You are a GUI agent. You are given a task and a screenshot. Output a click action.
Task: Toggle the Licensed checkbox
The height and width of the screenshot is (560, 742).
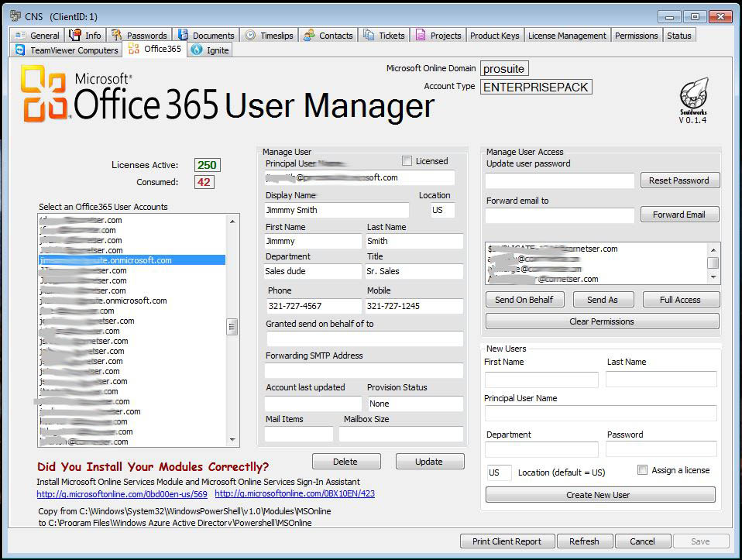(x=407, y=161)
